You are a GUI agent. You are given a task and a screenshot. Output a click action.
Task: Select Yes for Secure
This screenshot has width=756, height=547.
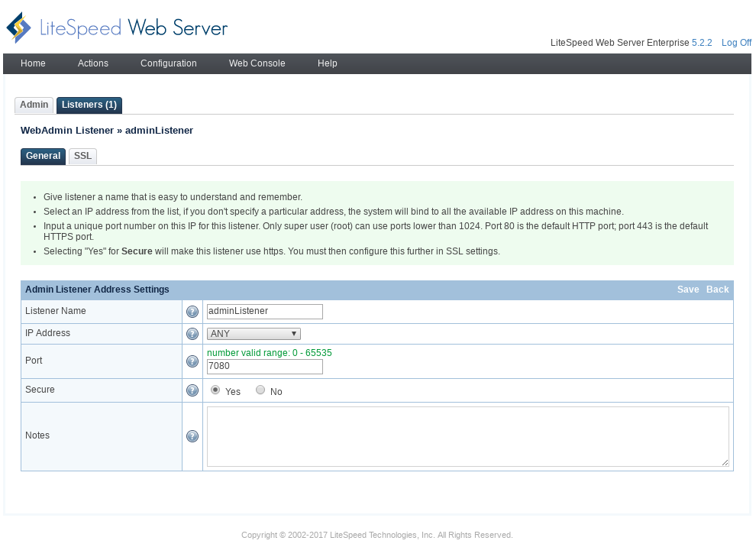pos(215,390)
